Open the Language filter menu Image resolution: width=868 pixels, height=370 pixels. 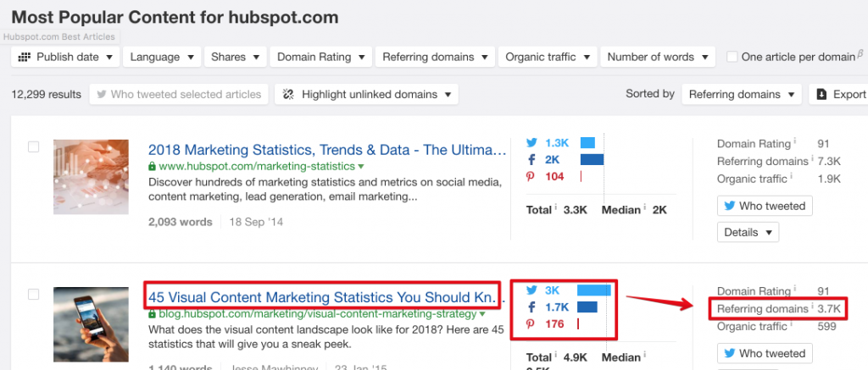(162, 57)
